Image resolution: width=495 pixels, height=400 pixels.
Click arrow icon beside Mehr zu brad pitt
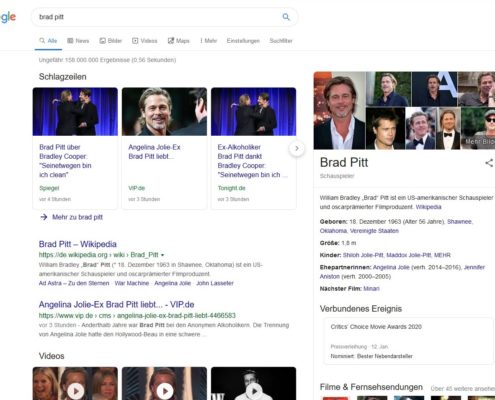(44, 217)
